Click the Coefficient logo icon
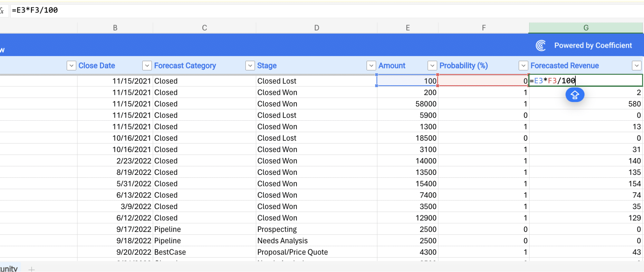This screenshot has height=272, width=644. 541,45
